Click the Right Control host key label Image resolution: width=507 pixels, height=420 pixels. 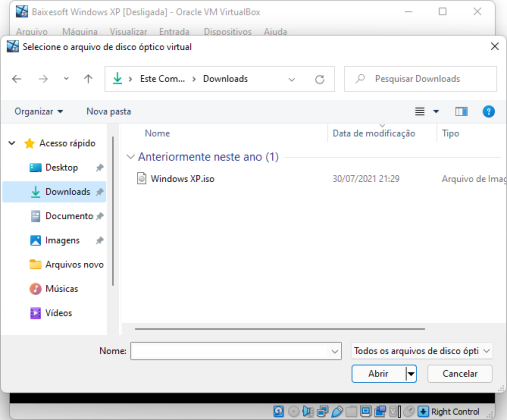pos(455,412)
